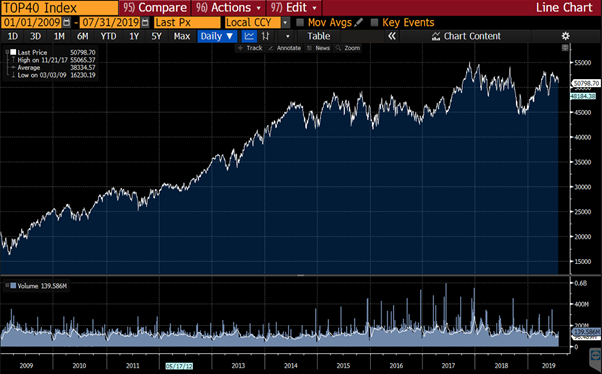Click the Volume 139.586M legend label

pyautogui.click(x=42, y=286)
